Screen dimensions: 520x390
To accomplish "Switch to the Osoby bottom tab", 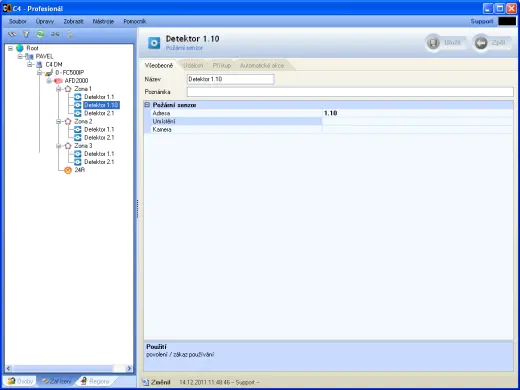I will (x=21, y=381).
